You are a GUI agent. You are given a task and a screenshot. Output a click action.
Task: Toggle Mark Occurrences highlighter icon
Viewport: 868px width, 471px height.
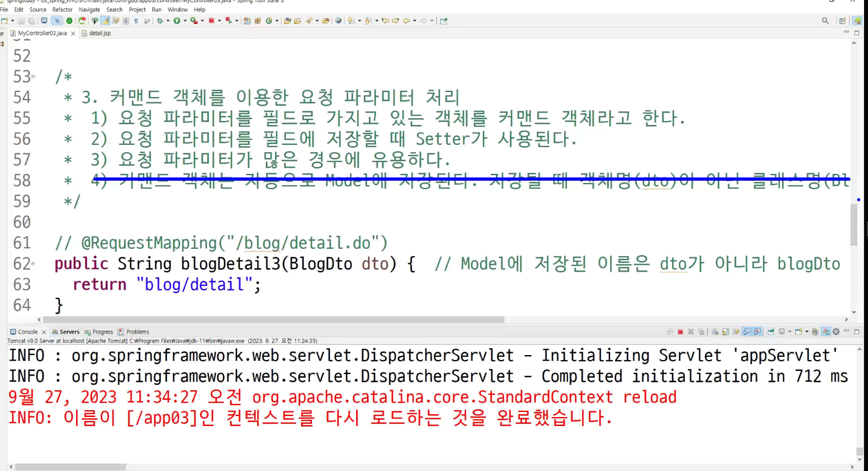(106, 20)
